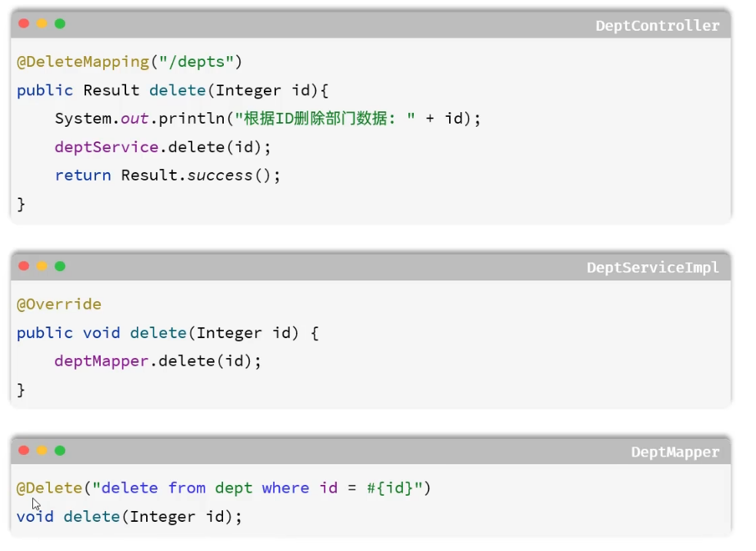The image size is (756, 551).
Task: Click green maximize dot of DeptServiceImpl window
Action: coord(60,267)
